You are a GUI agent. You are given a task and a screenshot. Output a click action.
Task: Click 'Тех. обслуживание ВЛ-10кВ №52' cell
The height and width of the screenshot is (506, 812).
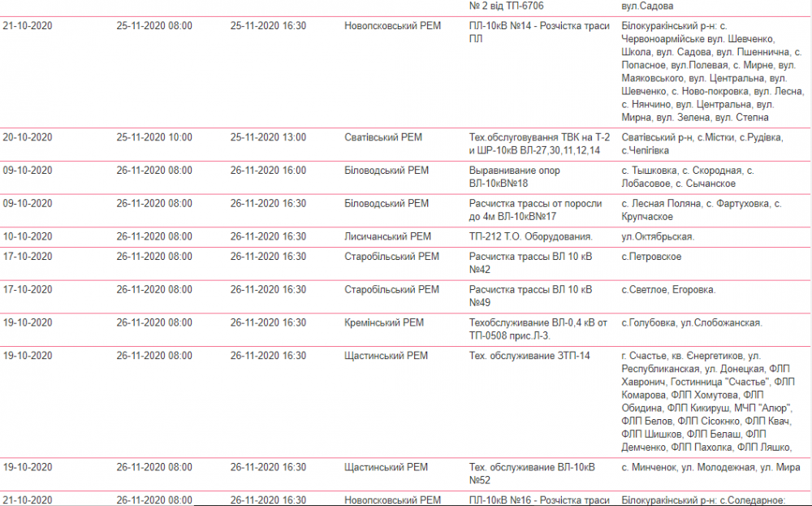(x=532, y=474)
